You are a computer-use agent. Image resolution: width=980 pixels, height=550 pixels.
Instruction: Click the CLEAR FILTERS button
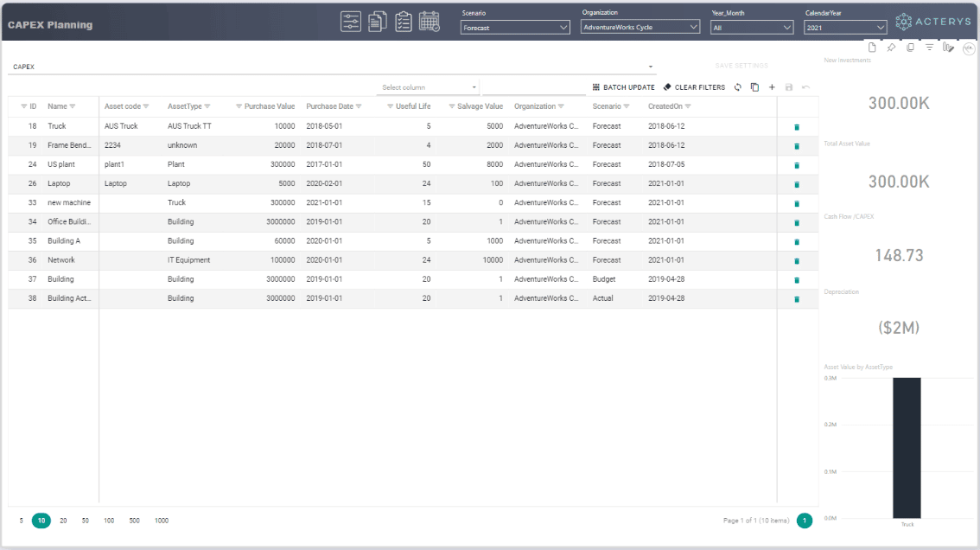click(x=694, y=87)
